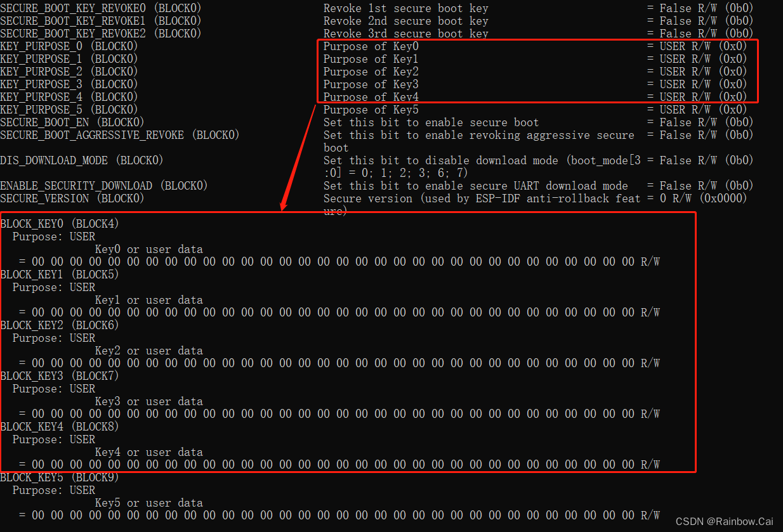Click SECURE_BOOT_EN (BLOCK0) text
This screenshot has height=532, width=783.
72,122
